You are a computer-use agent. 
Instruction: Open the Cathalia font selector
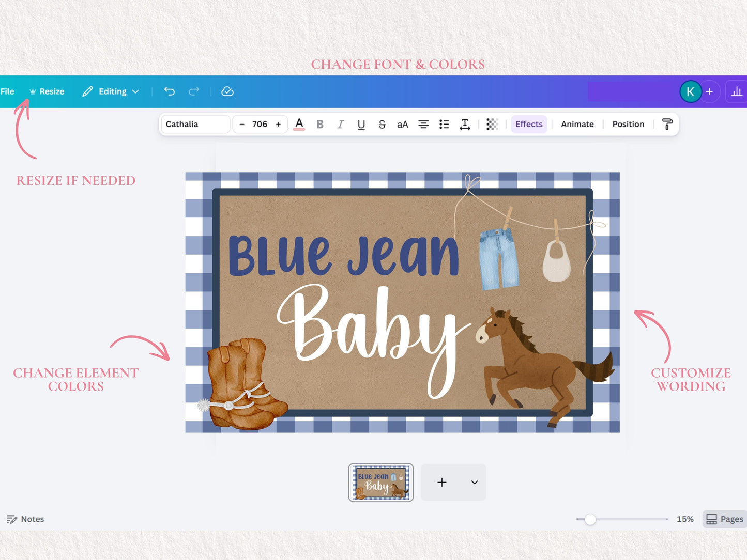[195, 124]
